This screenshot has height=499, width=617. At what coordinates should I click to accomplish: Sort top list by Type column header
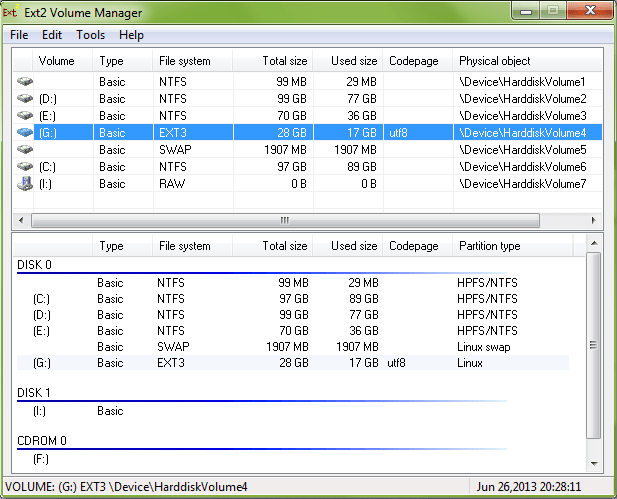[123, 61]
